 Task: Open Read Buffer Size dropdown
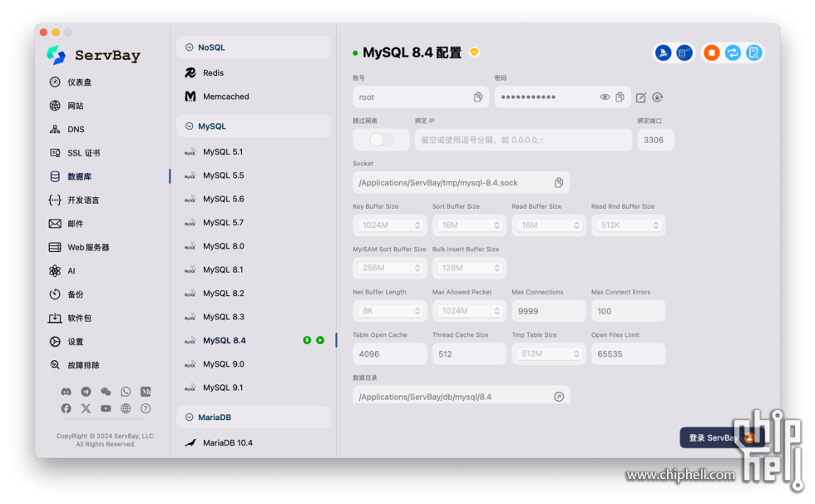click(x=549, y=225)
